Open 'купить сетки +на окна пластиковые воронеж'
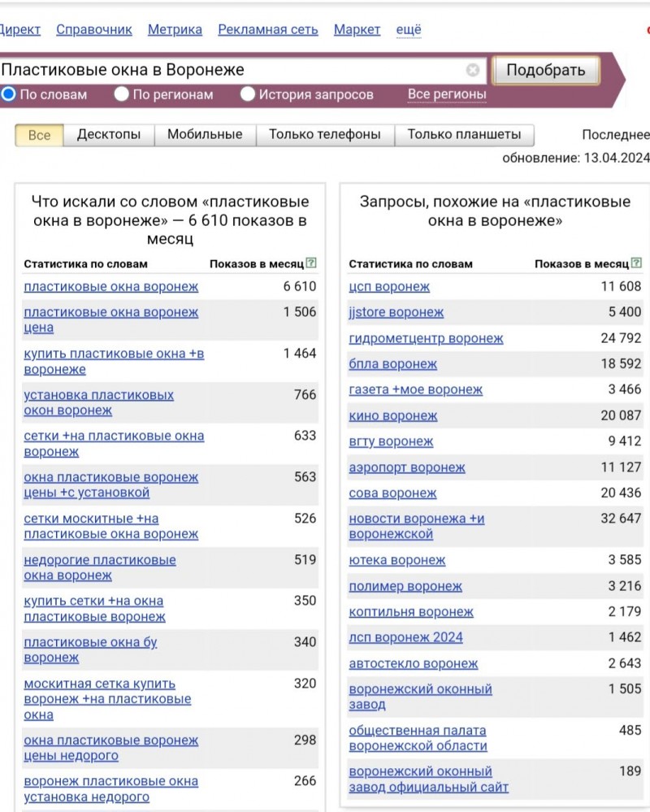The width and height of the screenshot is (650, 812). point(94,609)
